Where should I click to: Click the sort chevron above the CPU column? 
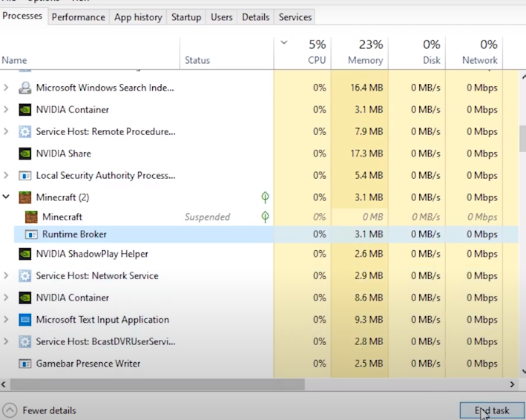tap(284, 42)
